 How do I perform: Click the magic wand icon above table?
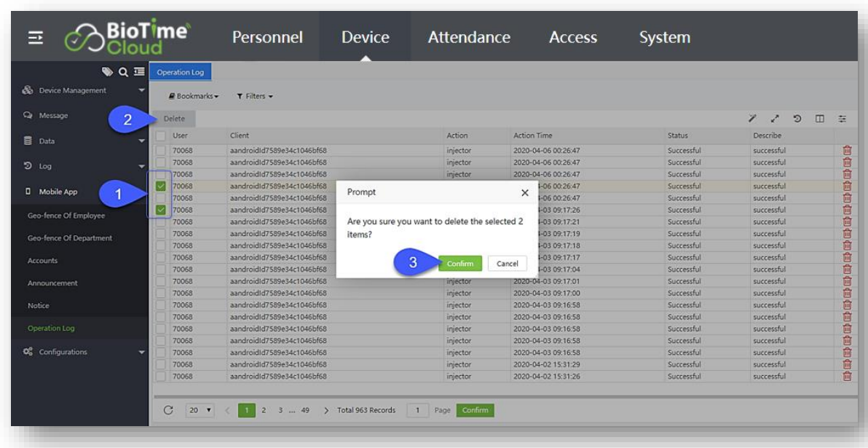754,119
